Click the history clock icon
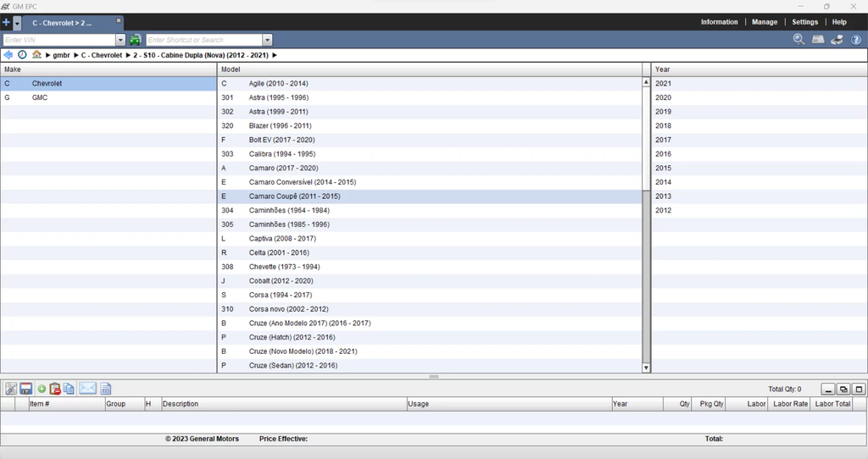The height and width of the screenshot is (459, 868). pyautogui.click(x=22, y=55)
